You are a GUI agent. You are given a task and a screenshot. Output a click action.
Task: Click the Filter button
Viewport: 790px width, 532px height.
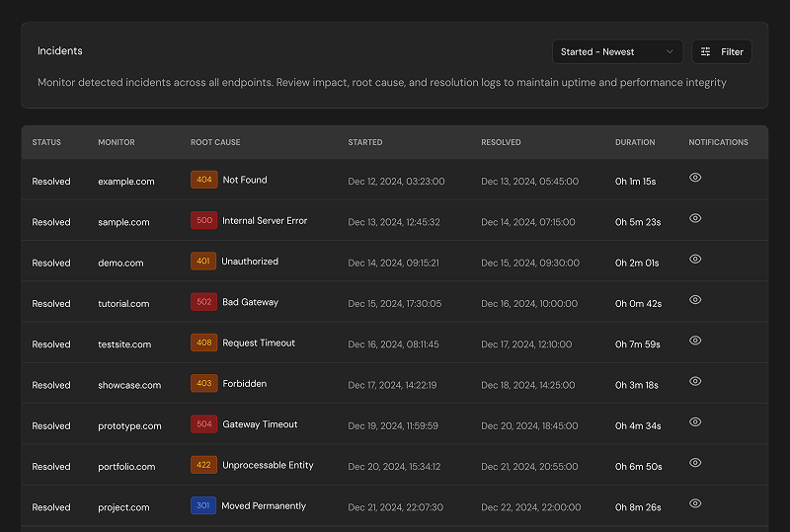[722, 52]
